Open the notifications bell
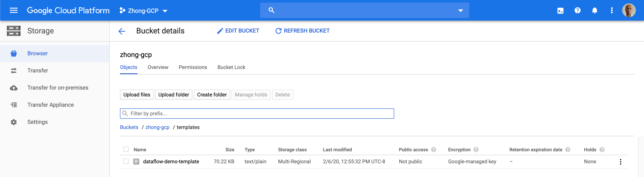Image resolution: width=644 pixels, height=177 pixels. pos(595,10)
